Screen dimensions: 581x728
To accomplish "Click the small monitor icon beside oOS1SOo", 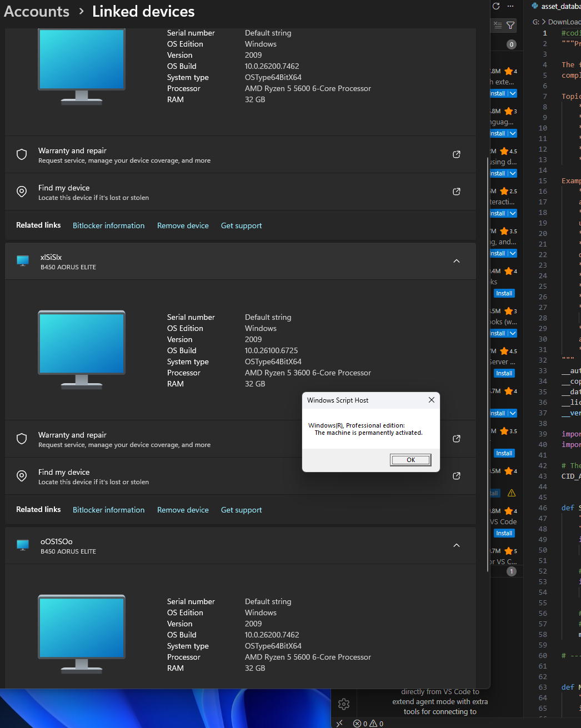I will (x=23, y=545).
